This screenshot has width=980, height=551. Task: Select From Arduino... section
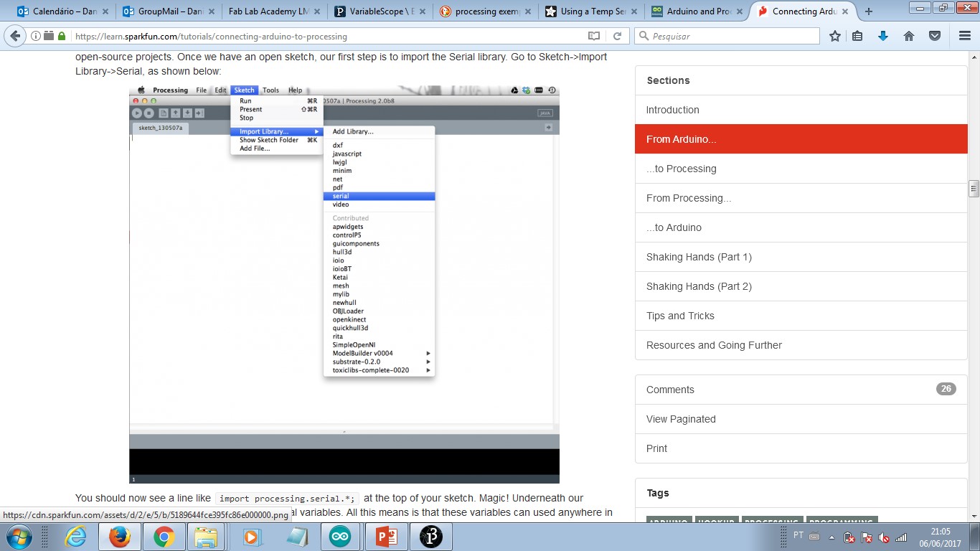click(x=801, y=139)
